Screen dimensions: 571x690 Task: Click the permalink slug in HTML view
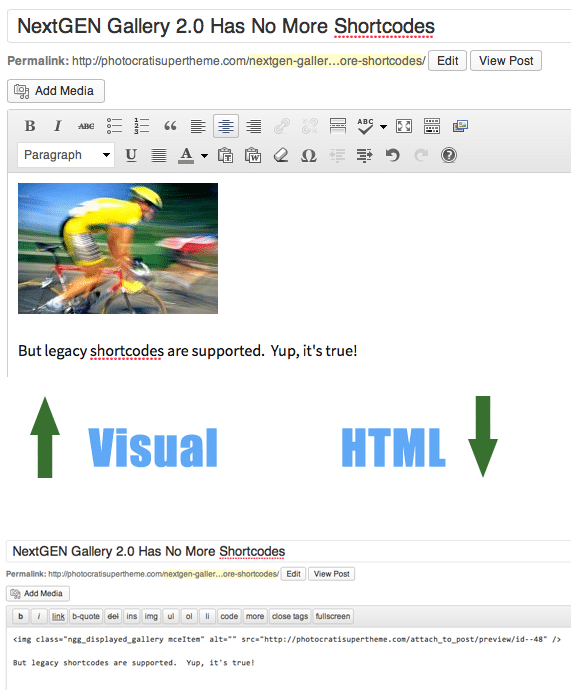(221, 574)
